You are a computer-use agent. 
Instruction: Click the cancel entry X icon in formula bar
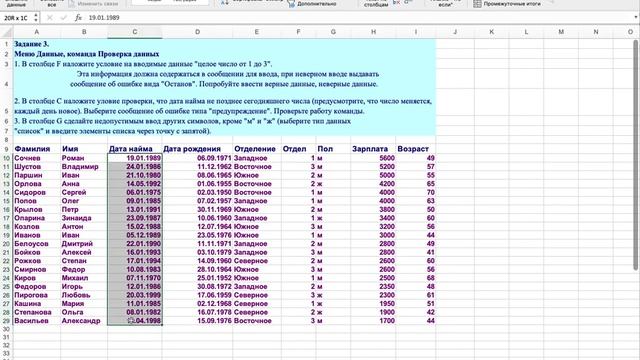[x=50, y=18]
